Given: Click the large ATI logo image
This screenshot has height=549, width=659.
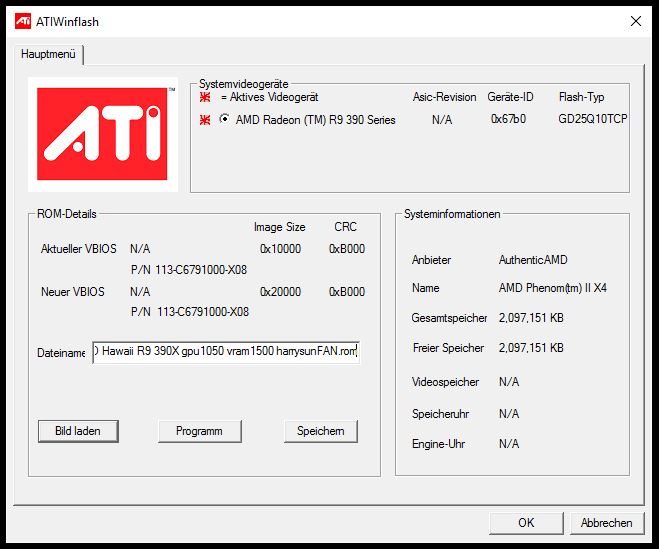Looking at the screenshot, I should pos(103,134).
